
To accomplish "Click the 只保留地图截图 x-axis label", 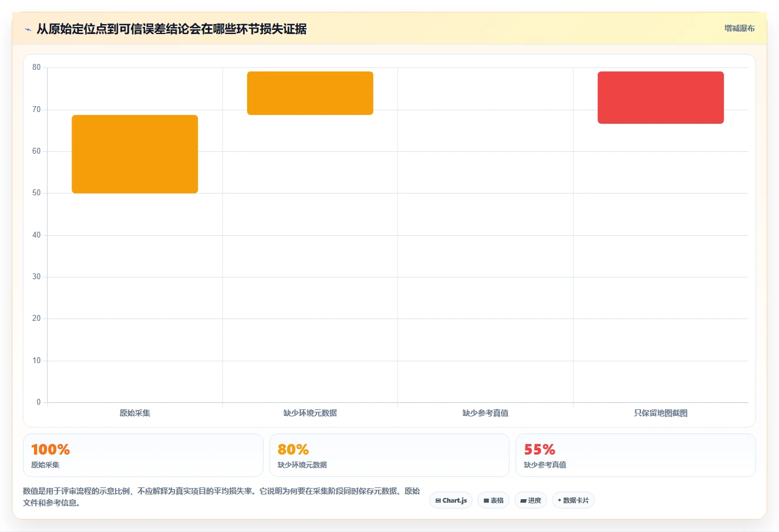I will click(x=660, y=413).
